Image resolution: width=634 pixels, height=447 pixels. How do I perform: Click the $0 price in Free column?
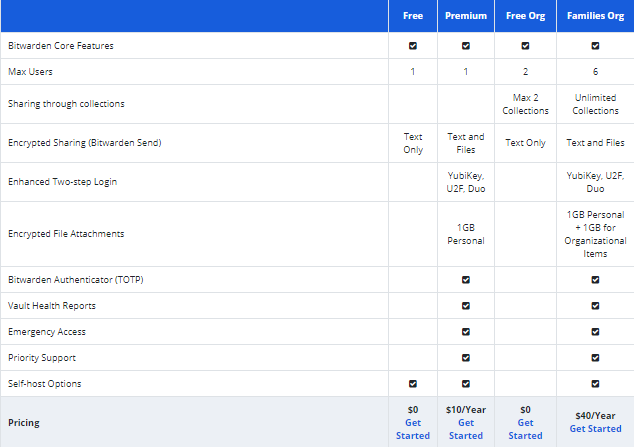[x=412, y=410]
